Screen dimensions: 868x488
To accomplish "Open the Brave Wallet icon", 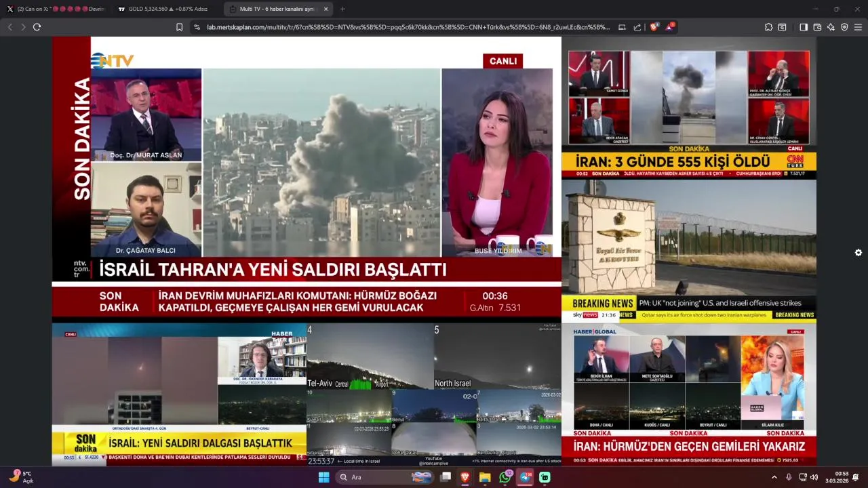I will [x=817, y=27].
